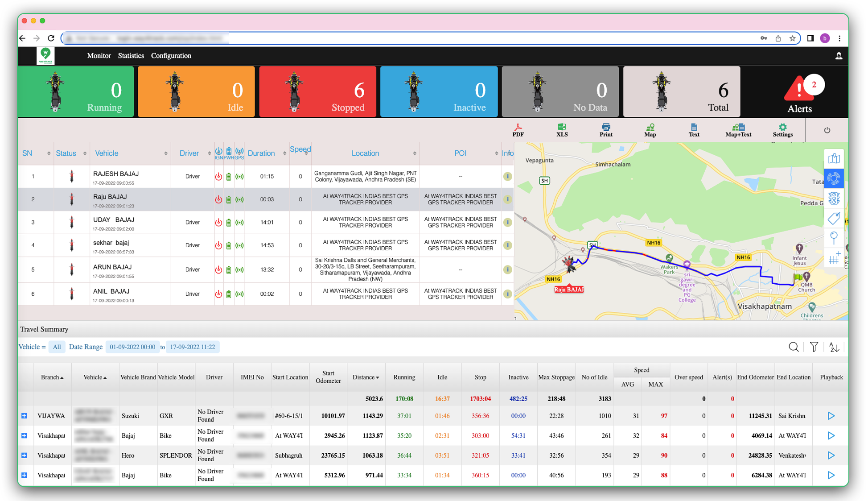
Task: Search the Travel Summary table
Action: [794, 347]
